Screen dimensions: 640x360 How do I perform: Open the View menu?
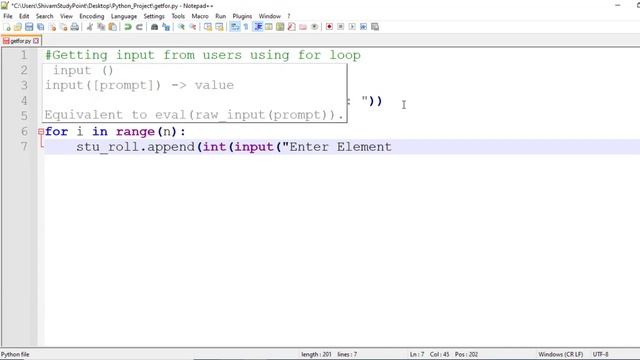click(66, 16)
